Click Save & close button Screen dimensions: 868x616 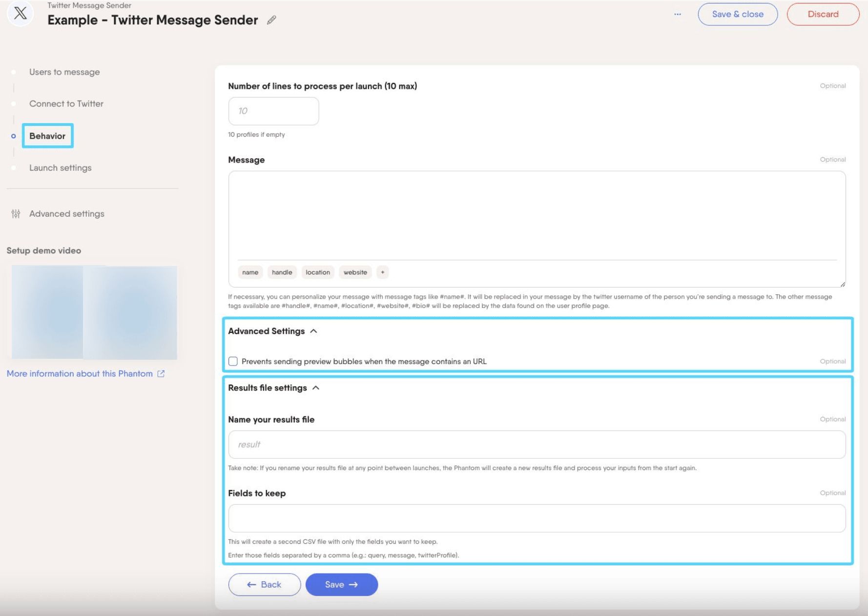[x=738, y=14]
